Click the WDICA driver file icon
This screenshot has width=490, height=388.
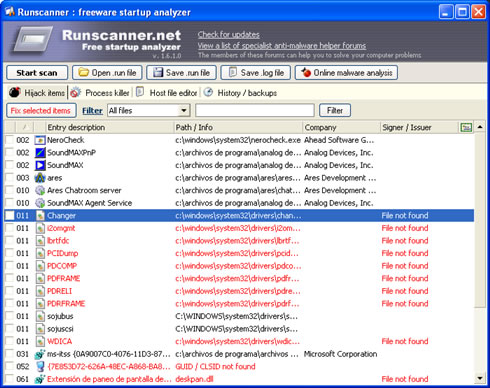tap(40, 341)
